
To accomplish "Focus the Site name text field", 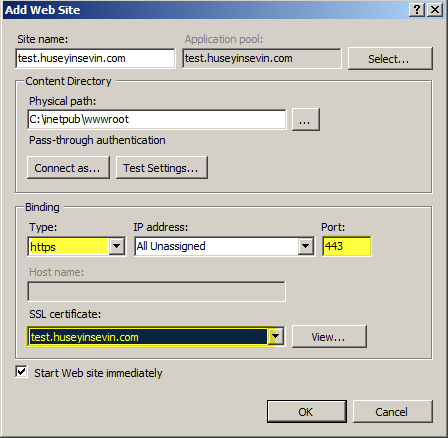I will tap(95, 58).
